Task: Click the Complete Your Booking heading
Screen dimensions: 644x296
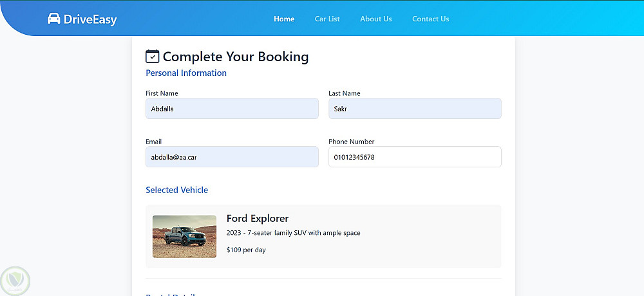Action: click(x=236, y=57)
